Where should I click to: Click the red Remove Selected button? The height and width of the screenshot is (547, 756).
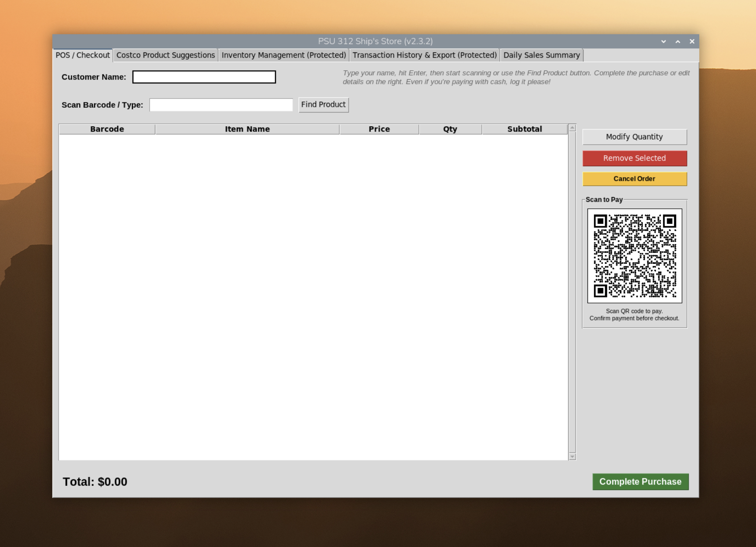(635, 158)
